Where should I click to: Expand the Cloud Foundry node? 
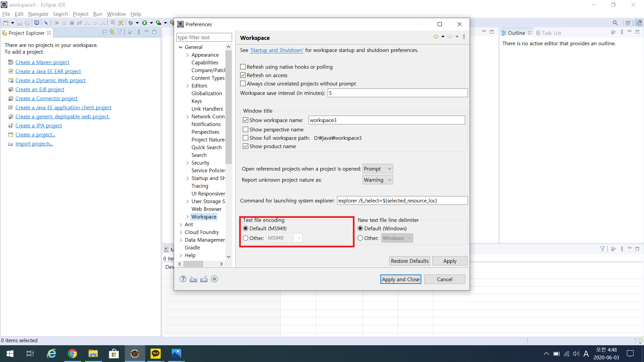(181, 232)
